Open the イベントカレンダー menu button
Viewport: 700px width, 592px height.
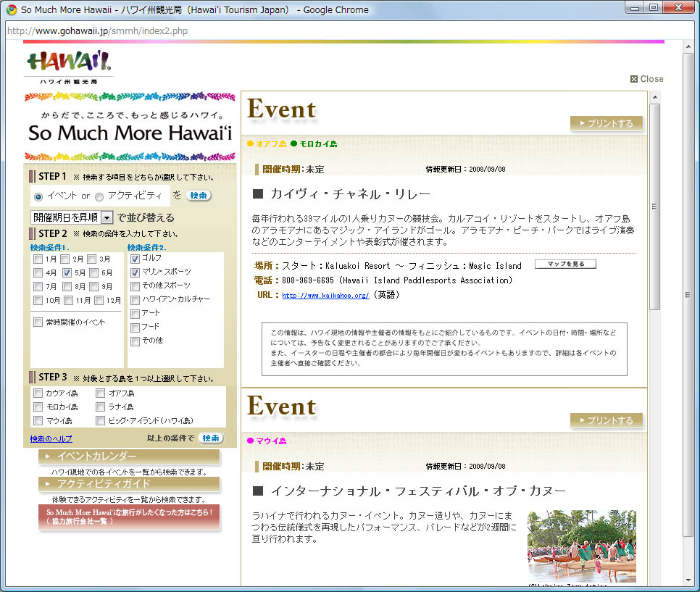pos(129,456)
